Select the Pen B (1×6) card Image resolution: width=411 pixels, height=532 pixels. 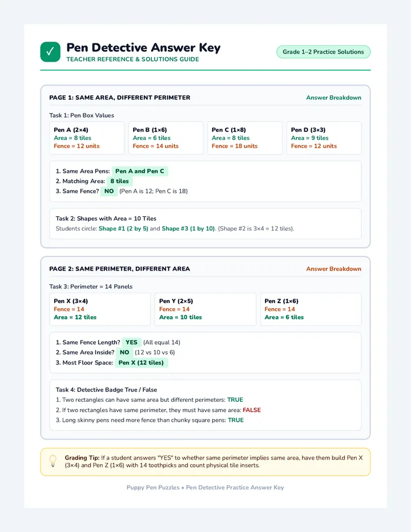(x=166, y=138)
